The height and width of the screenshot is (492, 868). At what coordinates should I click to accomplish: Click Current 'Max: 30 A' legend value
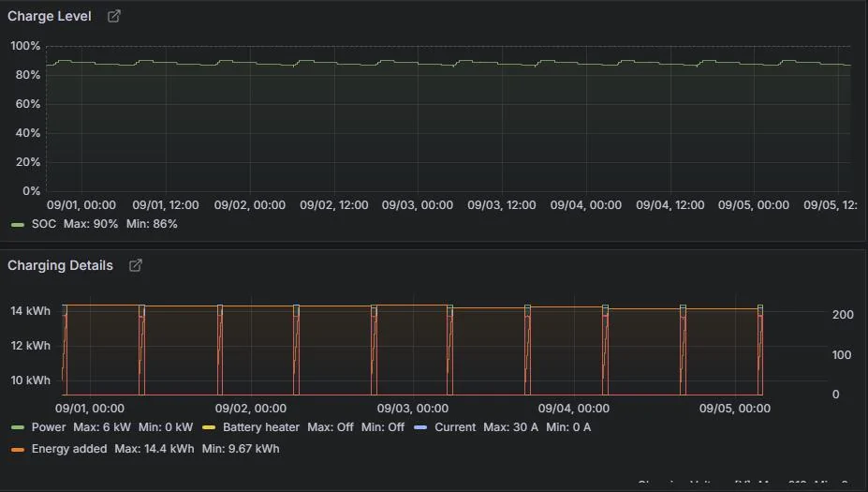510,427
